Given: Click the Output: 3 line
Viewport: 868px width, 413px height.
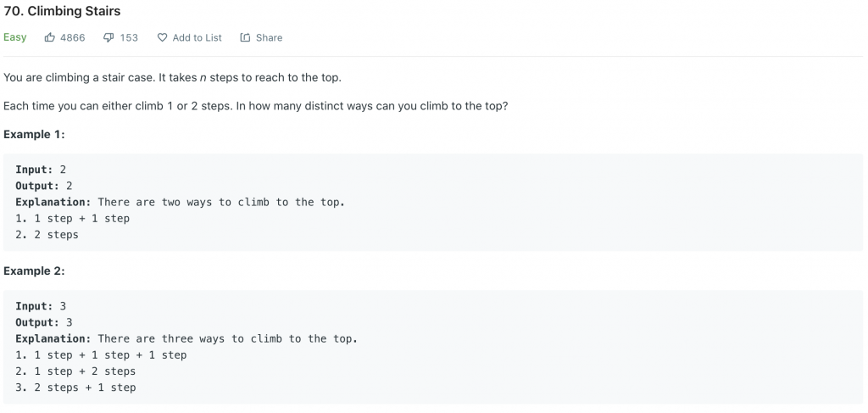Looking at the screenshot, I should [x=44, y=322].
